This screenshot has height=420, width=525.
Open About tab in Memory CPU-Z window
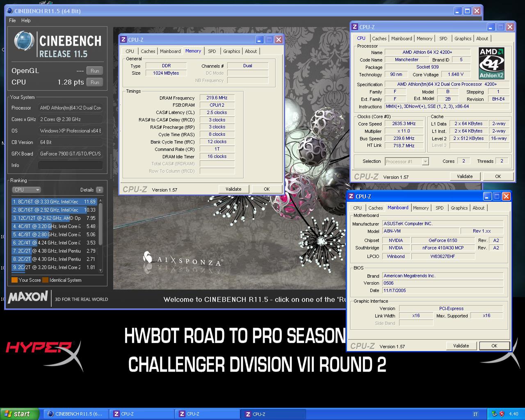point(251,51)
